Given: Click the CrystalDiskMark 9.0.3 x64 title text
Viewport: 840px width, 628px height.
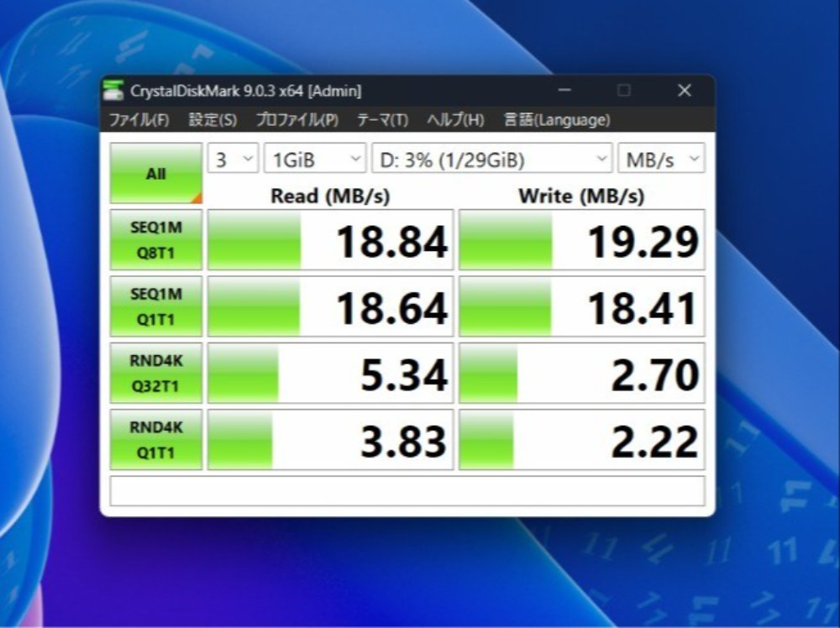Looking at the screenshot, I should [246, 91].
